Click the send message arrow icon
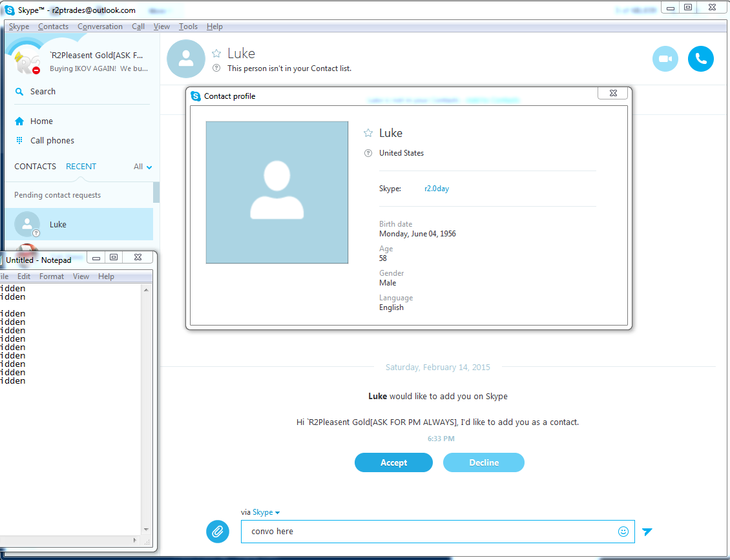Viewport: 730px width, 560px height. (x=647, y=531)
